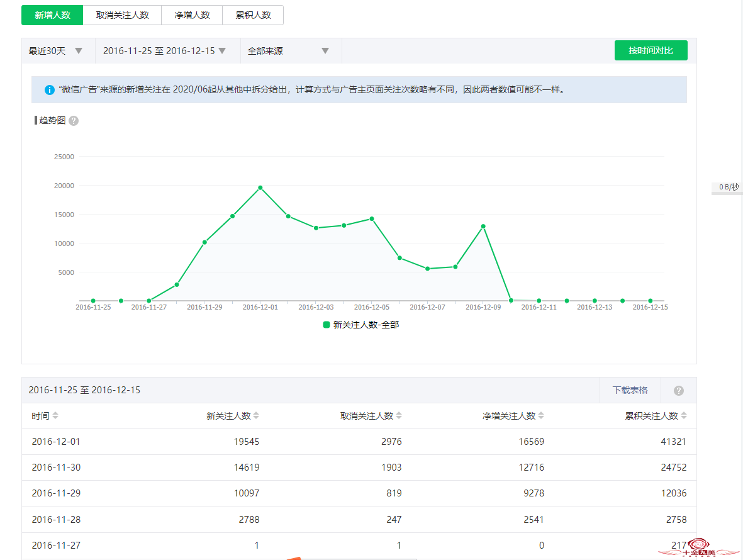Click the 2016-11-28 table date cell
The width and height of the screenshot is (743, 560).
tap(56, 519)
